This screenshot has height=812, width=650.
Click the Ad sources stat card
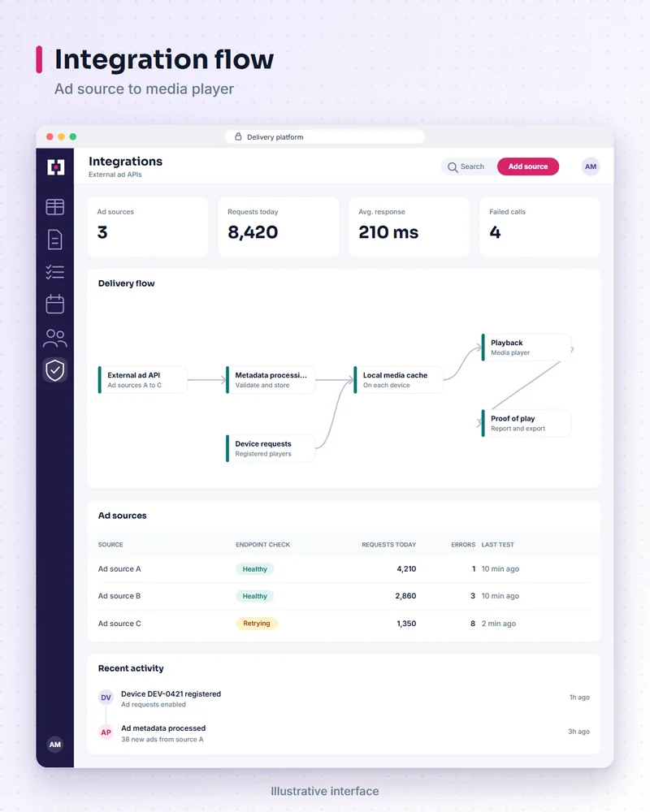[148, 227]
